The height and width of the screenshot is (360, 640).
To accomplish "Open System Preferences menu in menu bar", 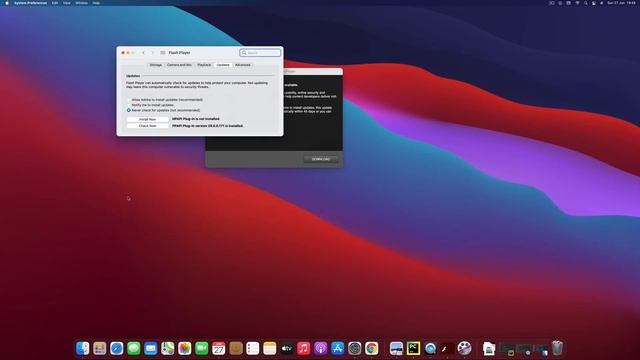I will click(30, 3).
